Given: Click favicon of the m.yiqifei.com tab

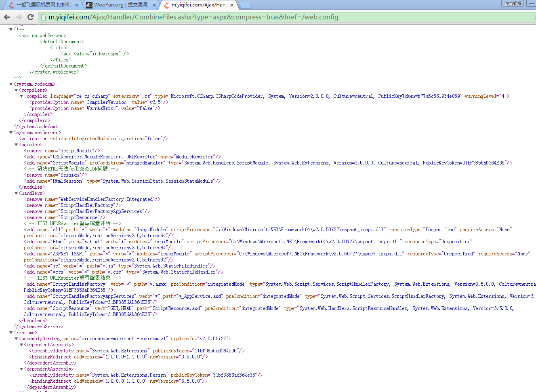Looking at the screenshot, I should tap(167, 5).
